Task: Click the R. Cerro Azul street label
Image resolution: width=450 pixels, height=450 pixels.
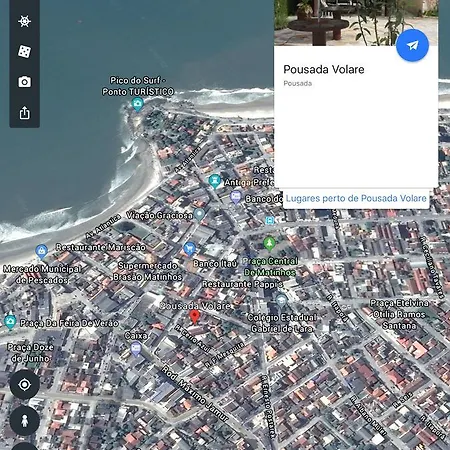Action: pyautogui.click(x=193, y=339)
